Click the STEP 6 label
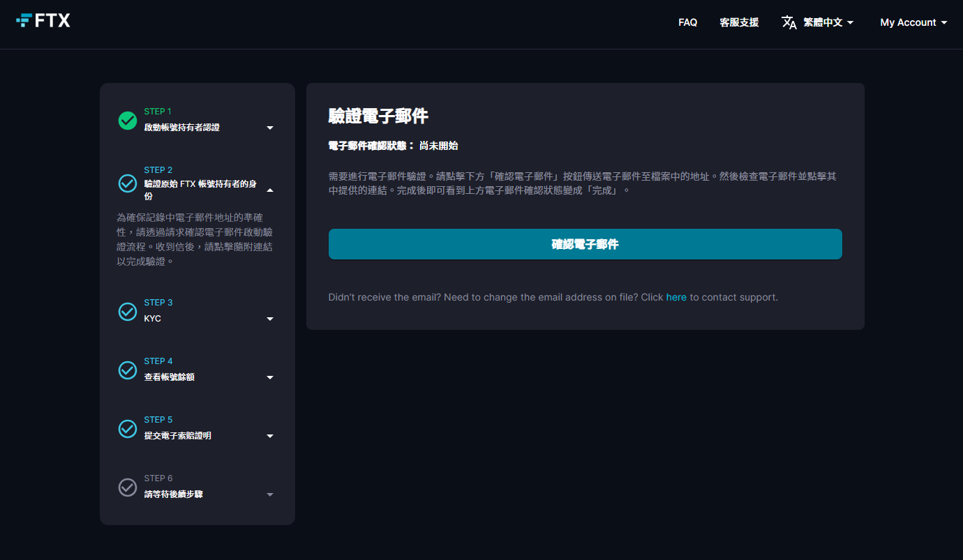The width and height of the screenshot is (963, 560). [158, 478]
